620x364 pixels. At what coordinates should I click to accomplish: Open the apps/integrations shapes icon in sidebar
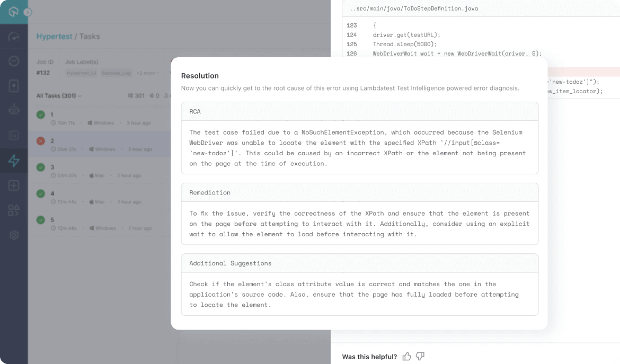tap(14, 210)
